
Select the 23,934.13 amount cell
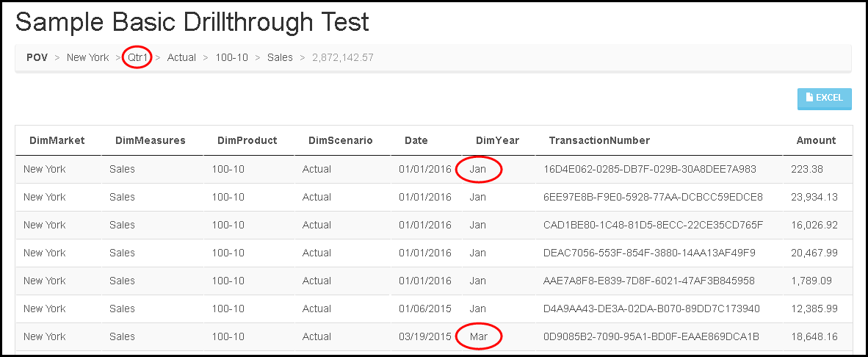814,197
